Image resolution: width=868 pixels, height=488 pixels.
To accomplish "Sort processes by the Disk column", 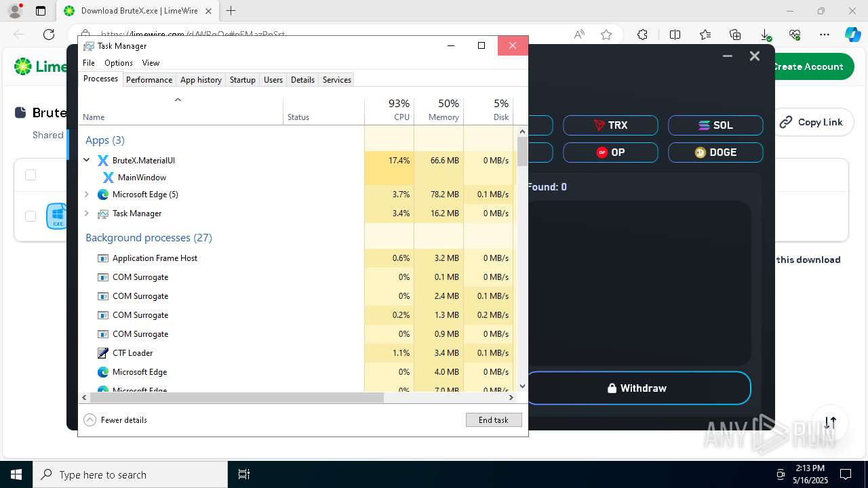I will (x=488, y=111).
